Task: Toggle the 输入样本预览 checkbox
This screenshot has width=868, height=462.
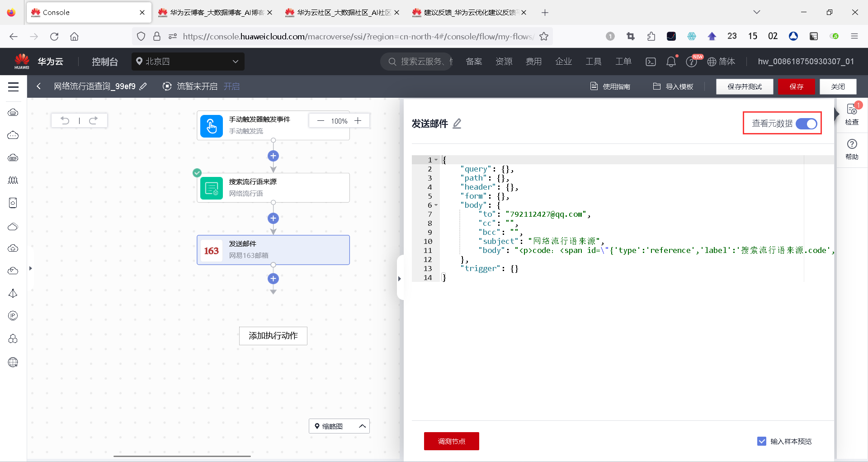Action: pos(762,441)
